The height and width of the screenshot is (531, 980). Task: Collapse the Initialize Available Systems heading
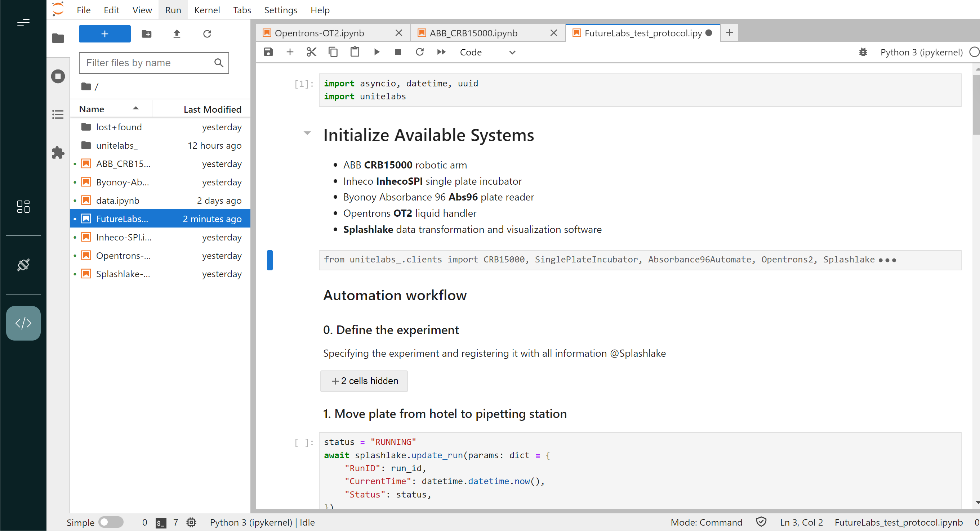click(307, 133)
